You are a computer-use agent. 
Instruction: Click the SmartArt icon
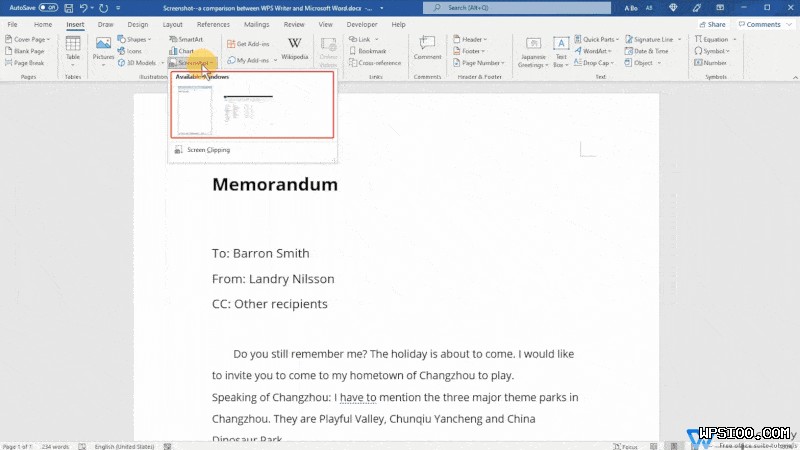pyautogui.click(x=186, y=39)
